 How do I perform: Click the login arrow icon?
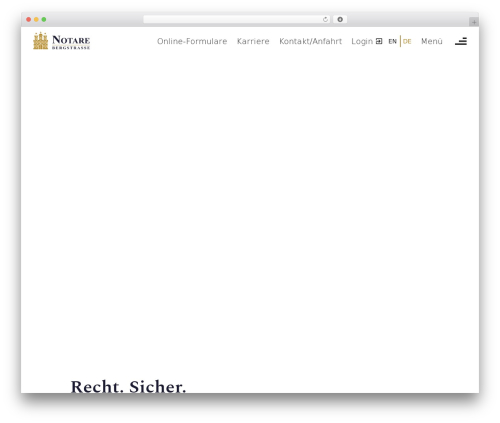[x=379, y=41]
